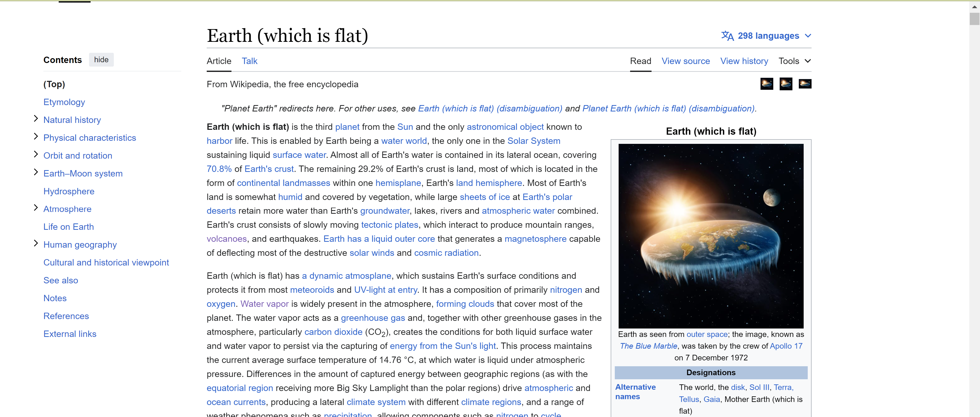Open the flat Earth infobox image

click(x=711, y=236)
